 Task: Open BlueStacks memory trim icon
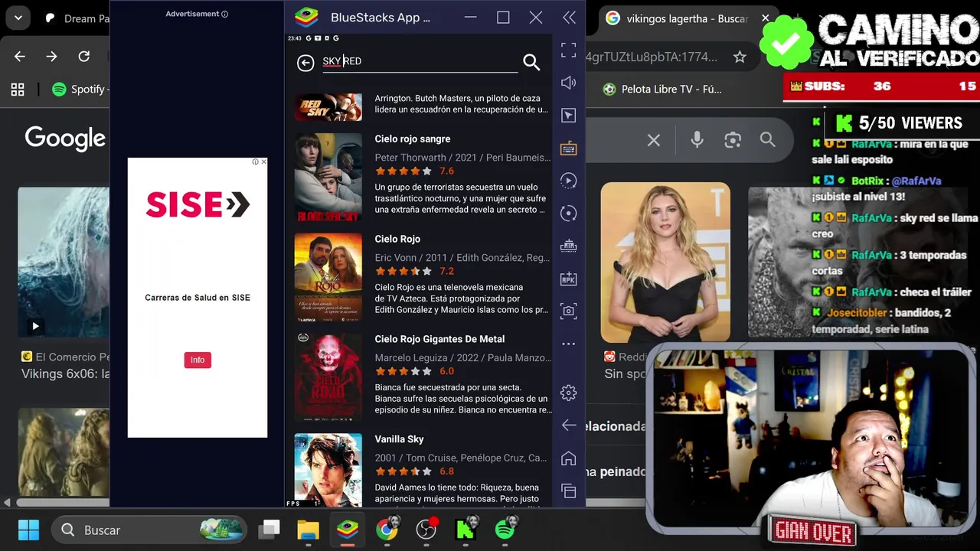[x=568, y=246]
